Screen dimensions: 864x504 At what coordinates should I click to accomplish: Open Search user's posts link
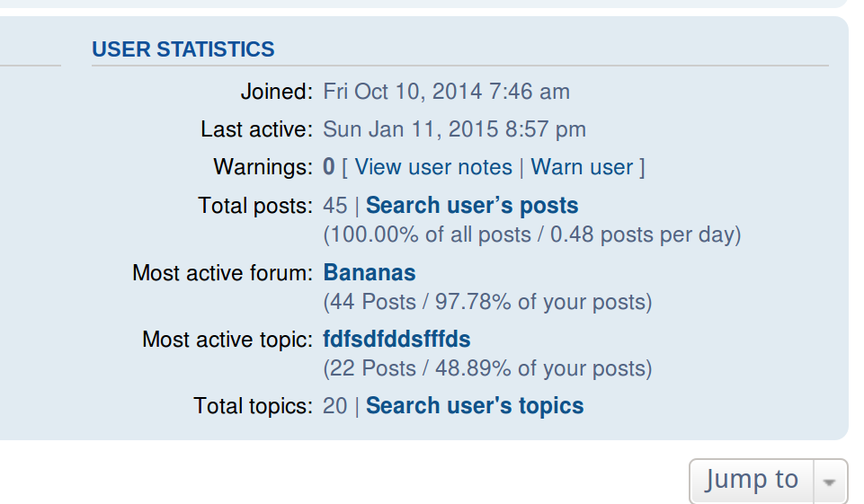pyautogui.click(x=472, y=206)
